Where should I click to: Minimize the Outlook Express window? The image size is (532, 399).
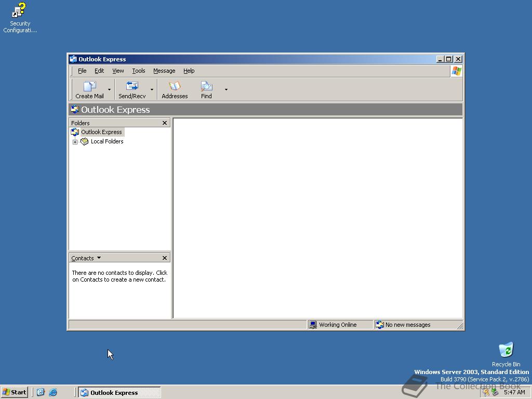click(440, 59)
